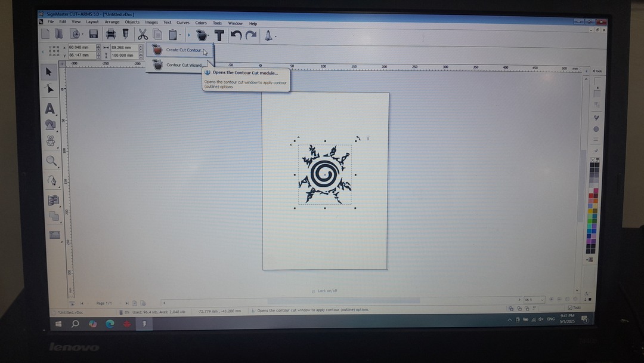Expand the small blue toolbar arrow
Image resolution: width=644 pixels, height=363 pixels.
coord(189,35)
